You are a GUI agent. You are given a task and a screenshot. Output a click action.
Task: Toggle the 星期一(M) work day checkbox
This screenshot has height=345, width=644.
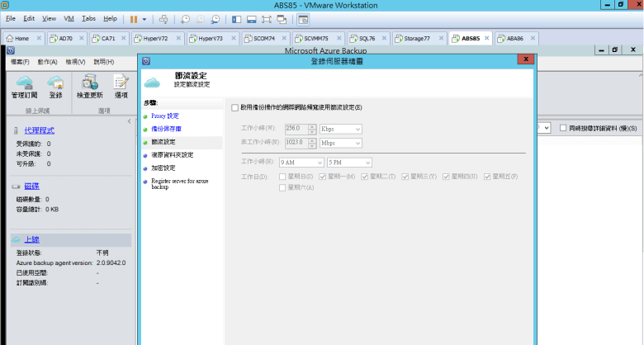[x=323, y=176]
